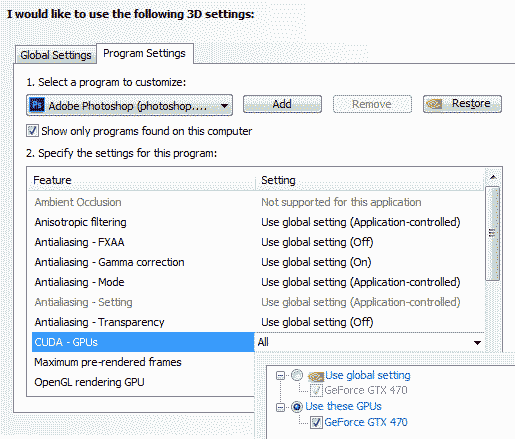Screen dimensions: 515x439
Task: Select the Use these GPUs radio button
Action: pos(297,407)
